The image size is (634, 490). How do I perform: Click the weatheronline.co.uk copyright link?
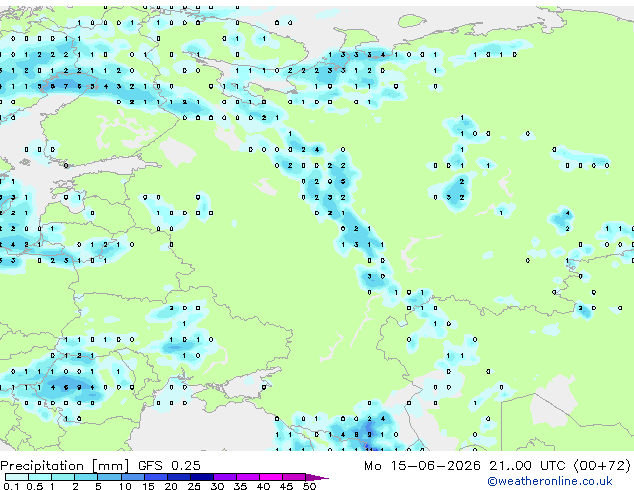(x=549, y=481)
